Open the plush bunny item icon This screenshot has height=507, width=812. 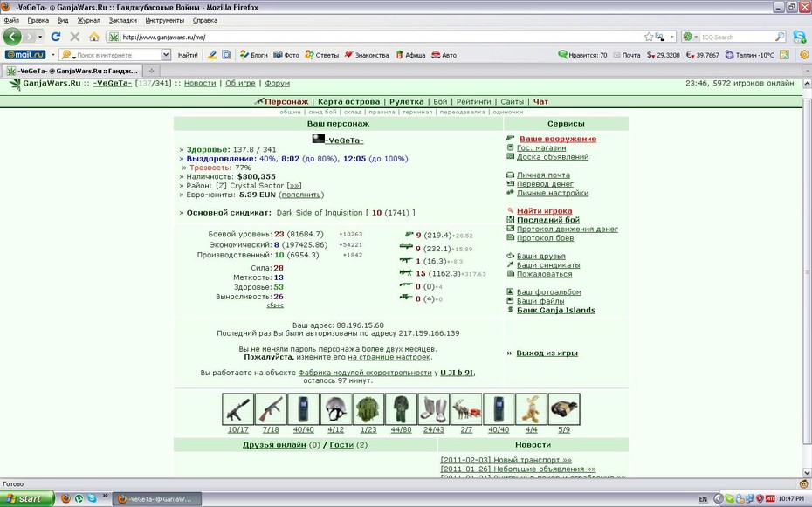[532, 409]
